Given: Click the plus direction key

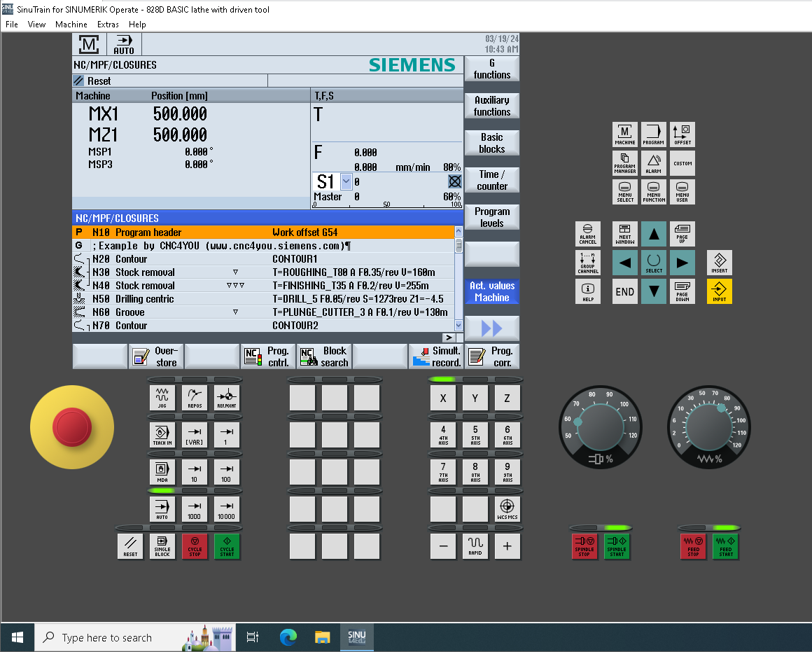Looking at the screenshot, I should click(507, 547).
